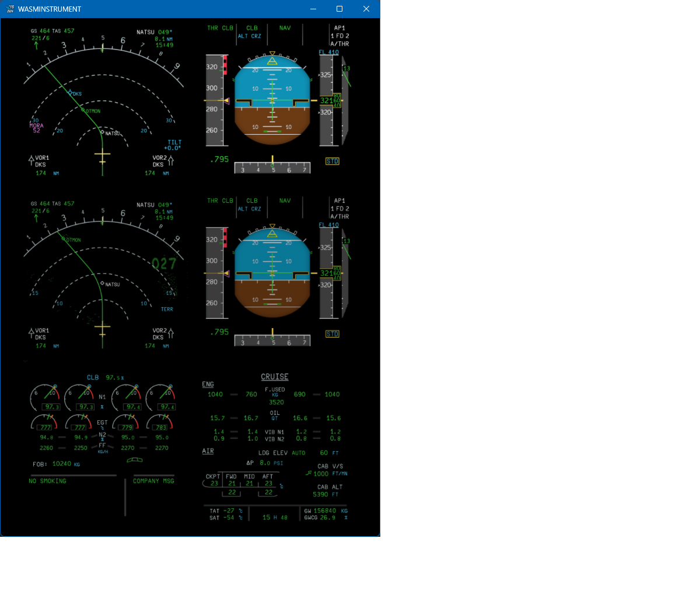Click the flap position symbol below FF
This screenshot has width=700, height=612.
(x=135, y=460)
